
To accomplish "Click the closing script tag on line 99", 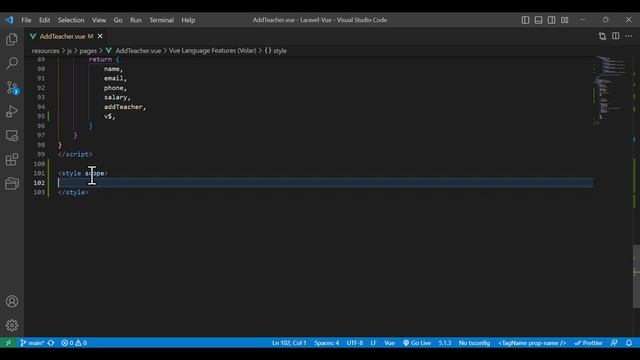I will pos(76,154).
